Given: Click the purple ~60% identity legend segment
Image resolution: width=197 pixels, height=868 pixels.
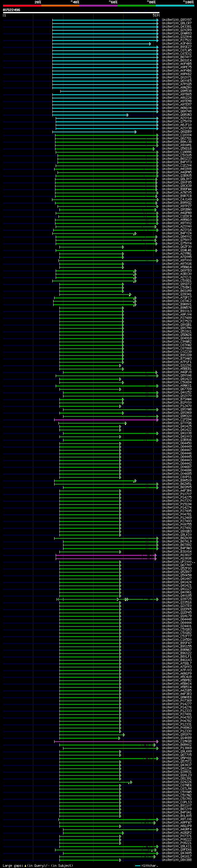Looking at the screenshot, I should [x=98, y=6].
